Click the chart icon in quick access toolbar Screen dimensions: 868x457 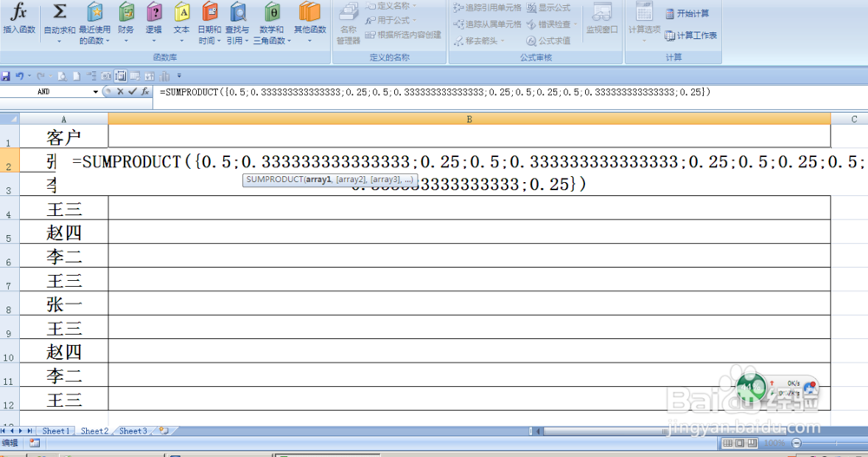(x=164, y=75)
